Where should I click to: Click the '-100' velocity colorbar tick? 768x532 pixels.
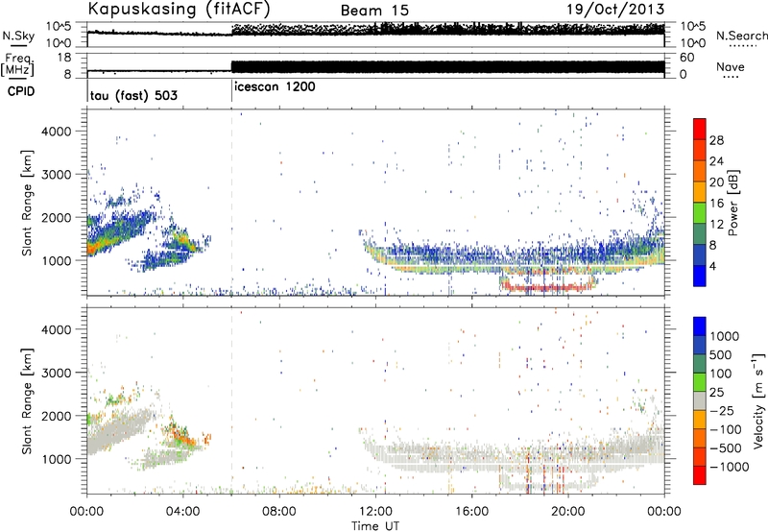click(726, 429)
